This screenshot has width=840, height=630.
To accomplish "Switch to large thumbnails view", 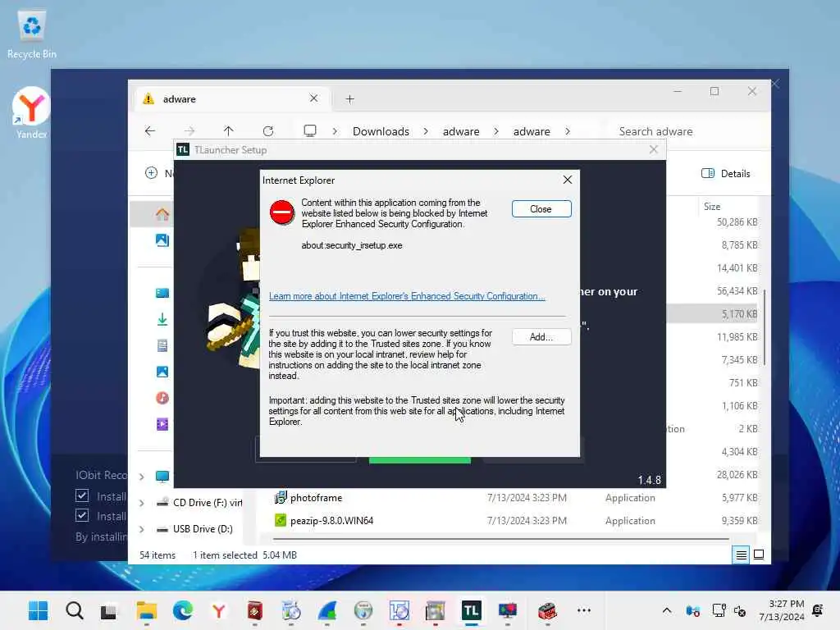I will [x=759, y=555].
